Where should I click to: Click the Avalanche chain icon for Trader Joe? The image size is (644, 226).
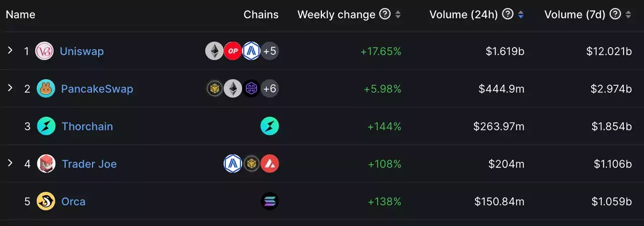click(270, 164)
